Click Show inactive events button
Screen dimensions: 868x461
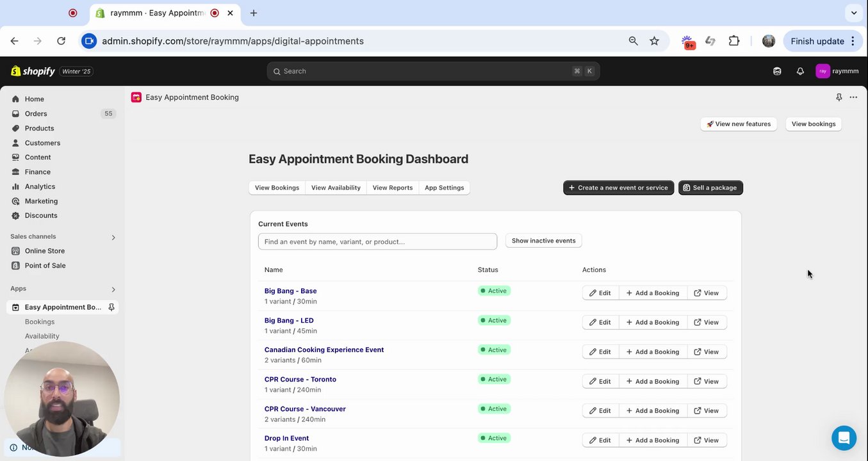[543, 241]
